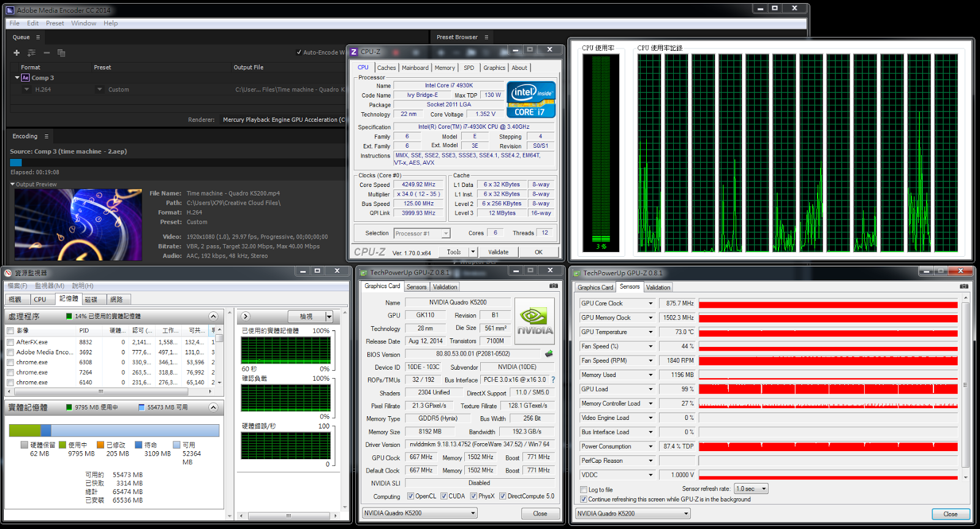Click the GPU-Z Sensors window title bar icon
Screen dimensions: 980x529
click(x=577, y=273)
